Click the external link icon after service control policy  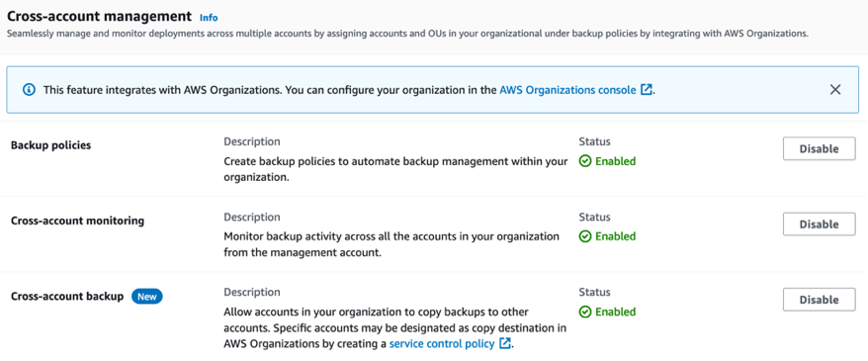pos(504,344)
